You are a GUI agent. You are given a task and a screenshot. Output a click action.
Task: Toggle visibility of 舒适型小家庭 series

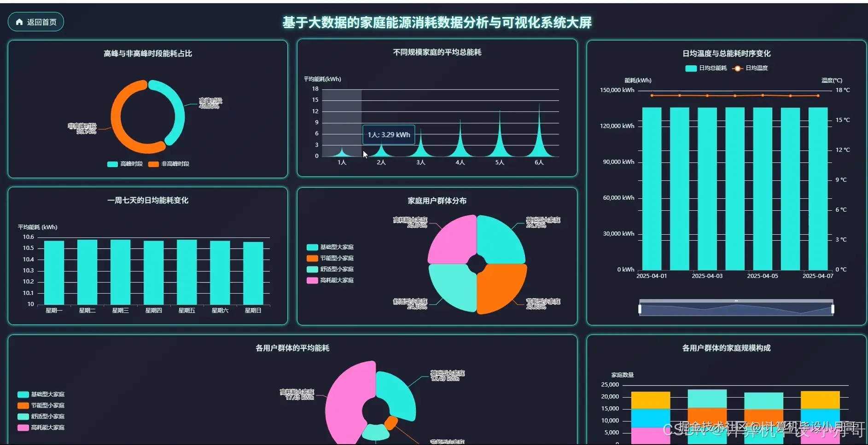pos(311,269)
